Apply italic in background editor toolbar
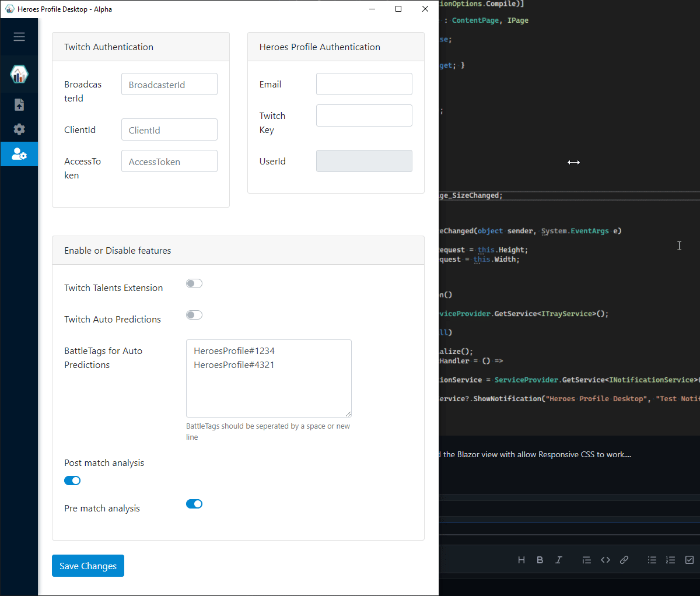The image size is (700, 596). 559,560
